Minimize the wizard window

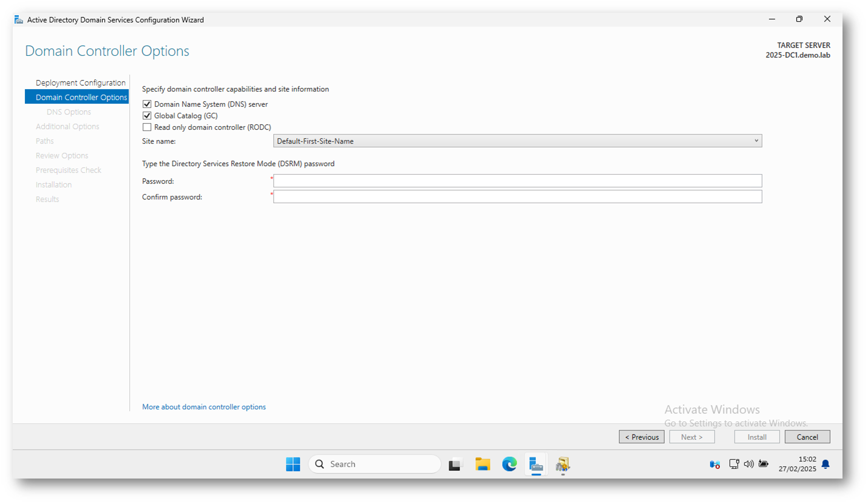[772, 19]
